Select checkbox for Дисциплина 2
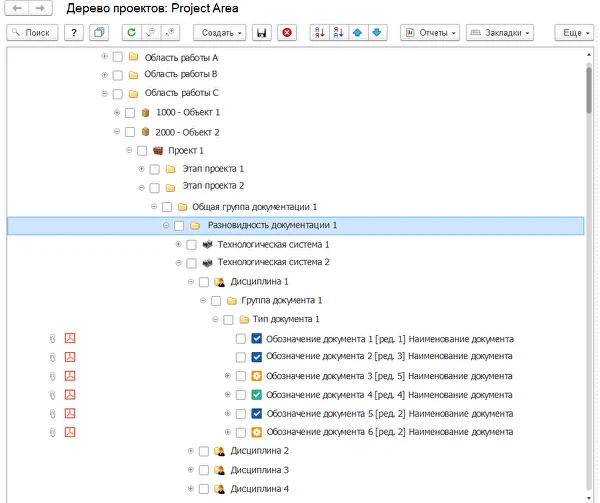This screenshot has width=600, height=503. click(203, 452)
